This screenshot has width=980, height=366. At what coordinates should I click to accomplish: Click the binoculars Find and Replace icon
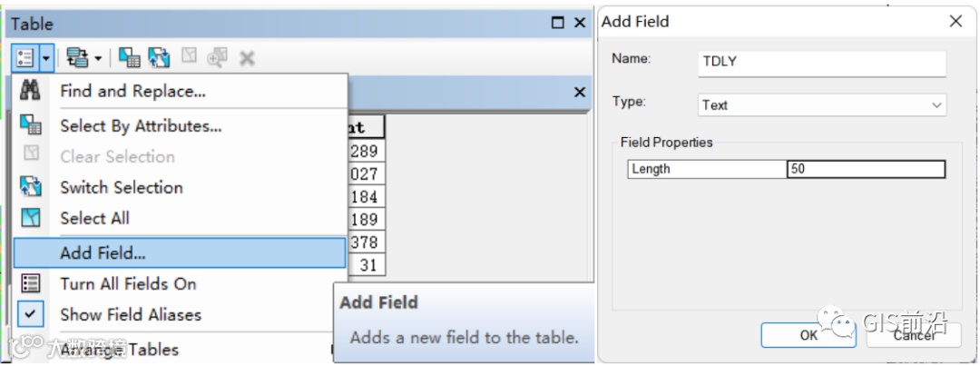pyautogui.click(x=30, y=90)
